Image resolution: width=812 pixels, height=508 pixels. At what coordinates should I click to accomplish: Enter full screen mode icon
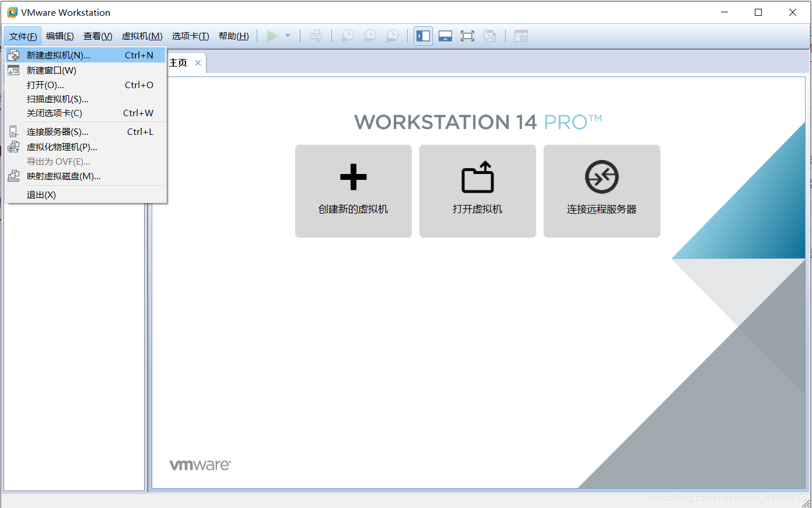467,36
